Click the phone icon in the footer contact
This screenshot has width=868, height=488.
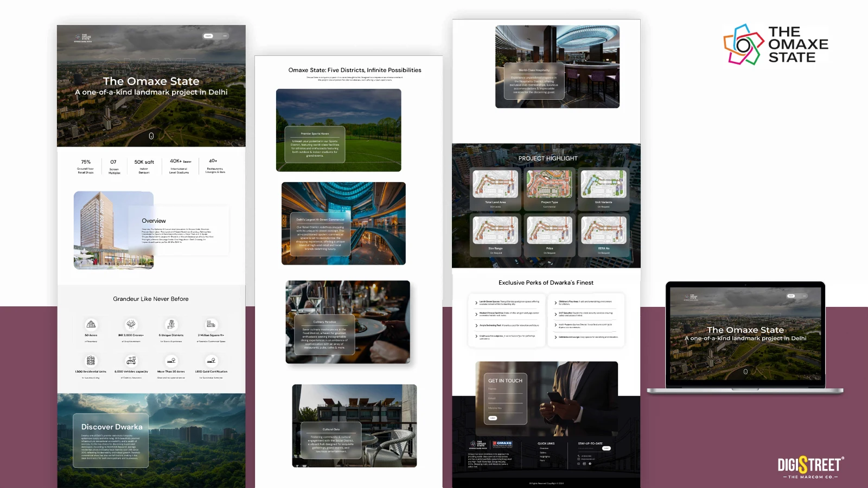pyautogui.click(x=578, y=456)
